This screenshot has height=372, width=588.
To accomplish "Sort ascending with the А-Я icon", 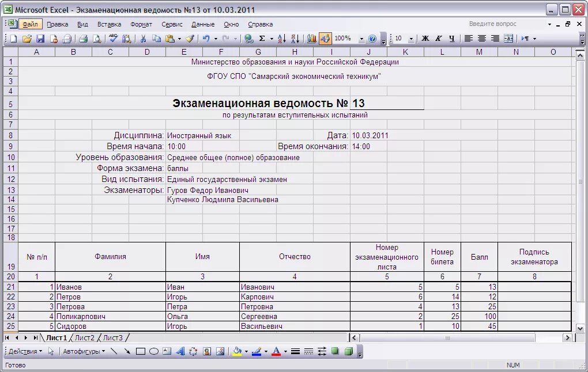I will pos(282,38).
